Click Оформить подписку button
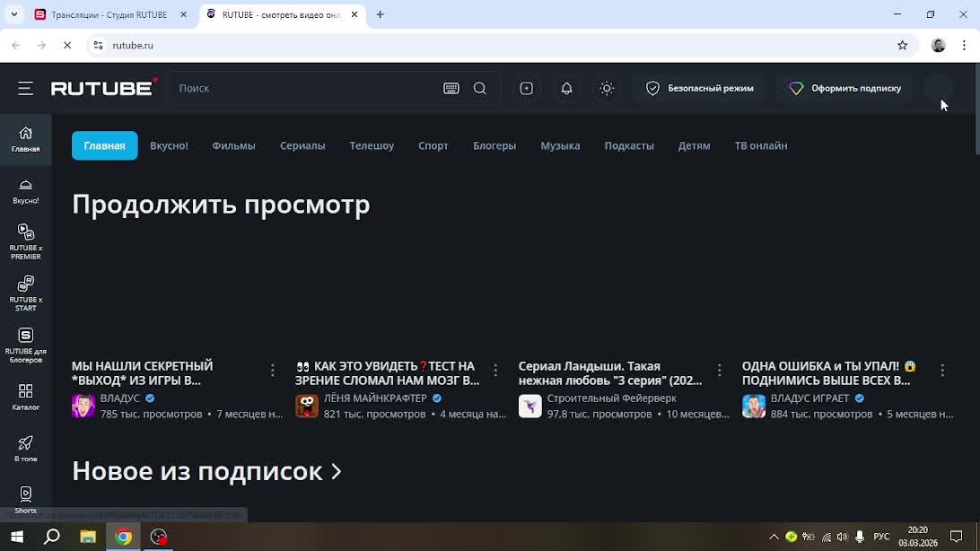This screenshot has height=551, width=980. click(845, 88)
